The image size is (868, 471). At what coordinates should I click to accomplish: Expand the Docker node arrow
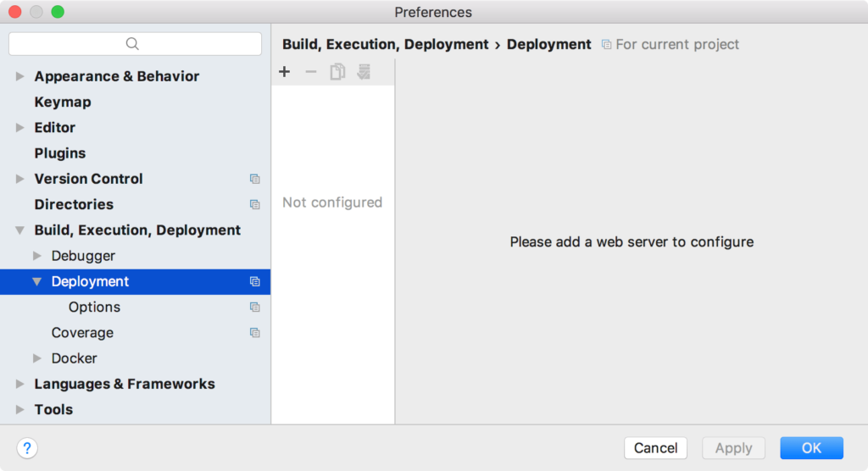click(37, 358)
